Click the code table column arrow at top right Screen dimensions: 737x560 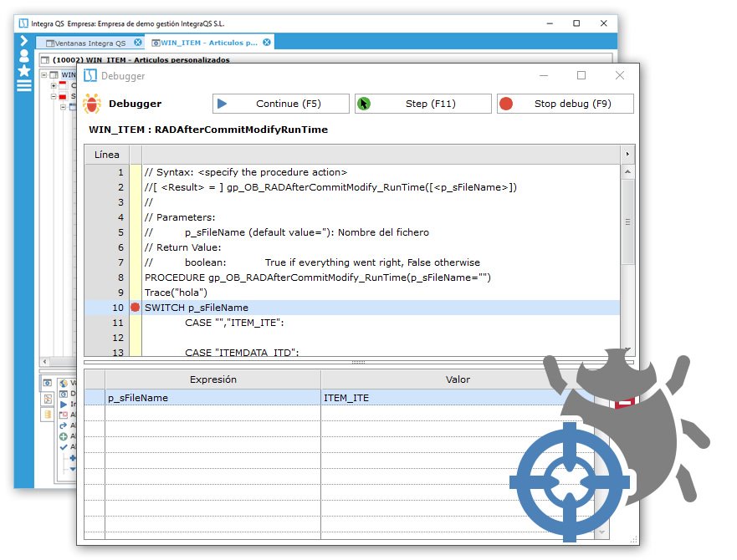tap(627, 154)
